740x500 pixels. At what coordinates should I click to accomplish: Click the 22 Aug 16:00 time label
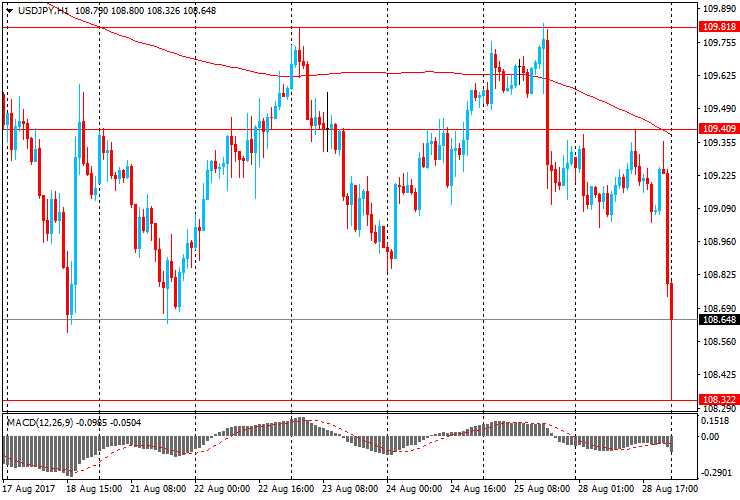click(x=286, y=489)
